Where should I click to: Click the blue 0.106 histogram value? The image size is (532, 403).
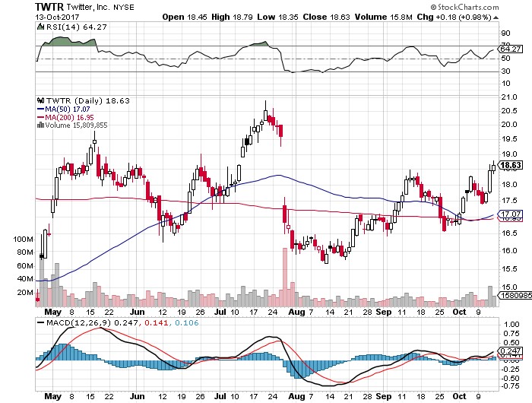coord(187,322)
